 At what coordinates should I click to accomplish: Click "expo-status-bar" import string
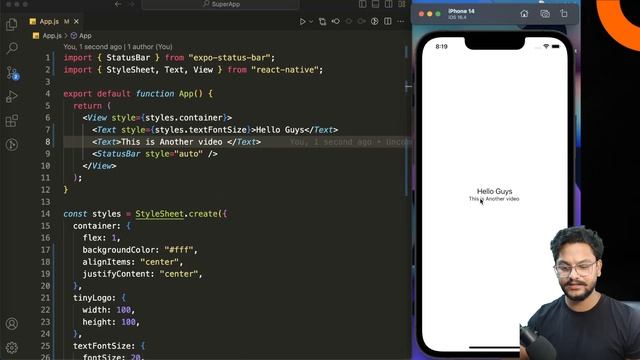229,58
